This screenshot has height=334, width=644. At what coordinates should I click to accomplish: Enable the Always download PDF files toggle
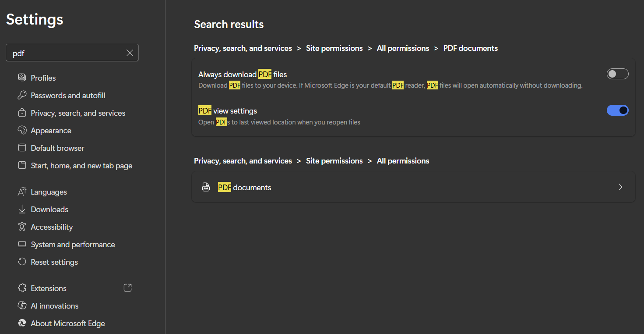[x=618, y=74]
